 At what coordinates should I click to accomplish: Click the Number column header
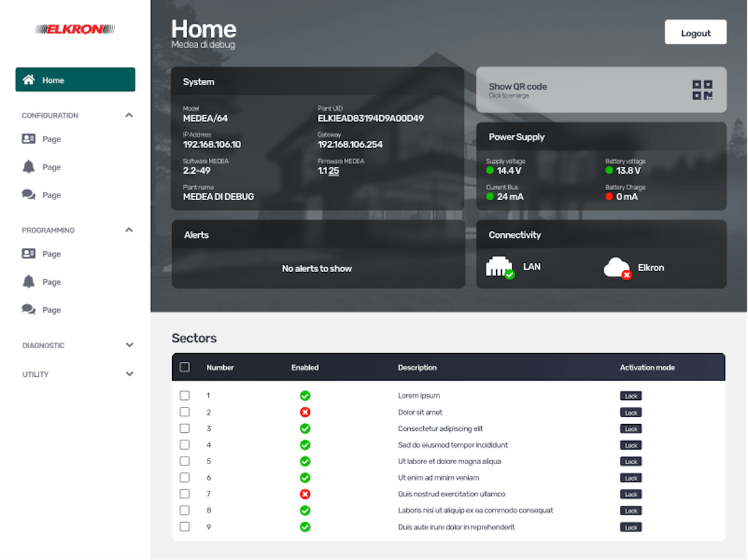pos(220,368)
